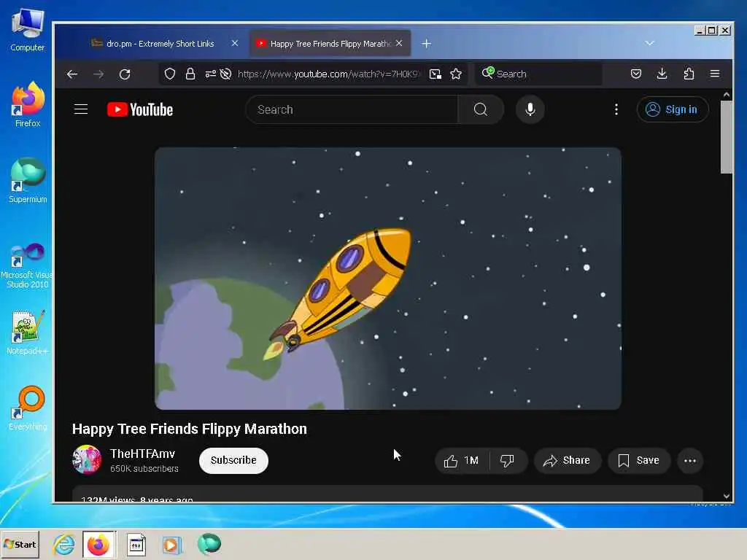The width and height of the screenshot is (747, 560).
Task: Open the TheHTFAmv channel name link
Action: [142, 454]
